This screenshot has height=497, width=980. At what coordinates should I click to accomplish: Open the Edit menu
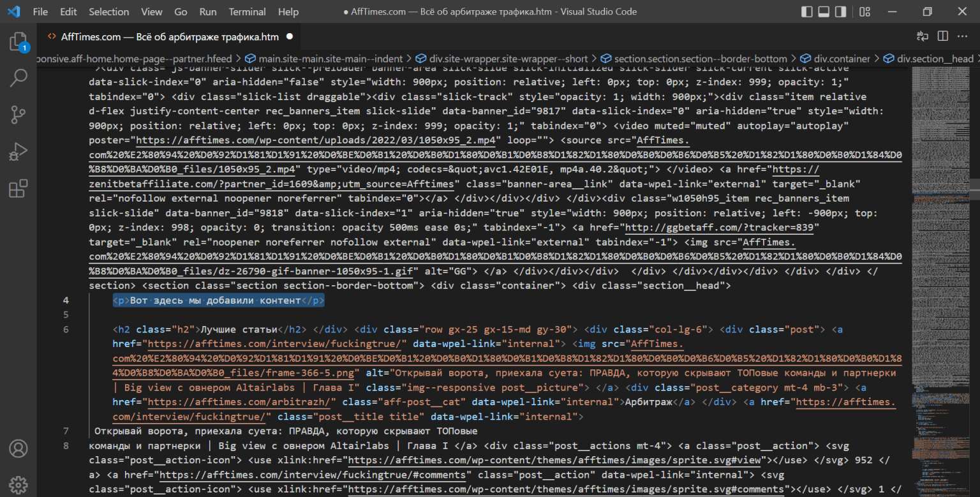point(68,11)
